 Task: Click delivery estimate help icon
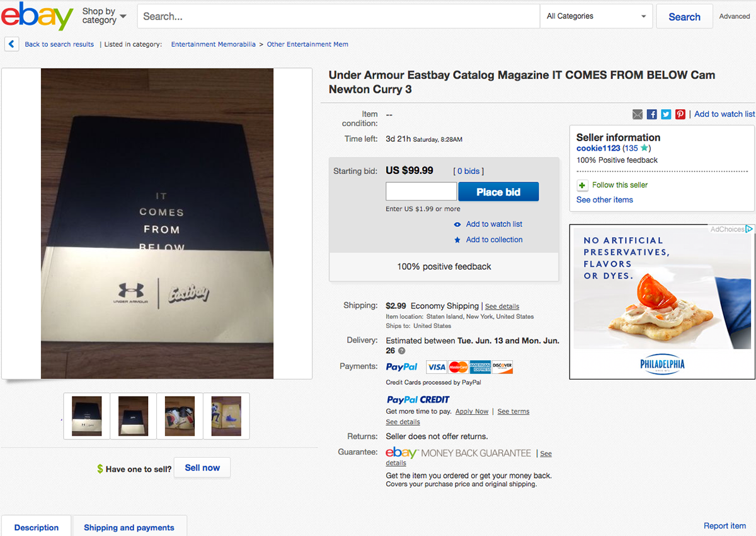tap(401, 351)
